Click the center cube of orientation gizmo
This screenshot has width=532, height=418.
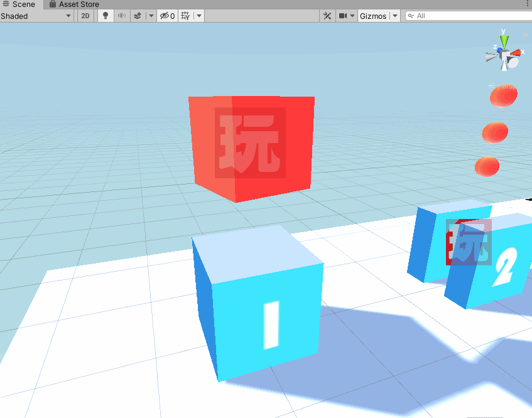(506, 55)
